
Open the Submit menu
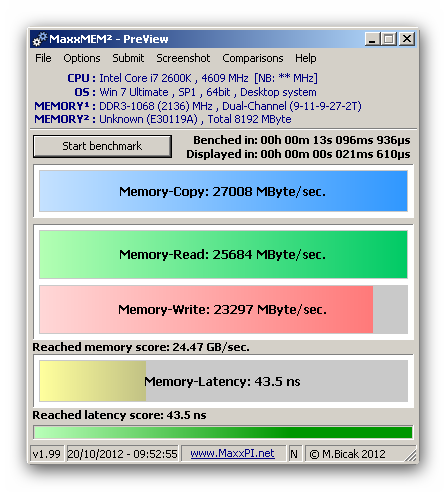tap(128, 58)
